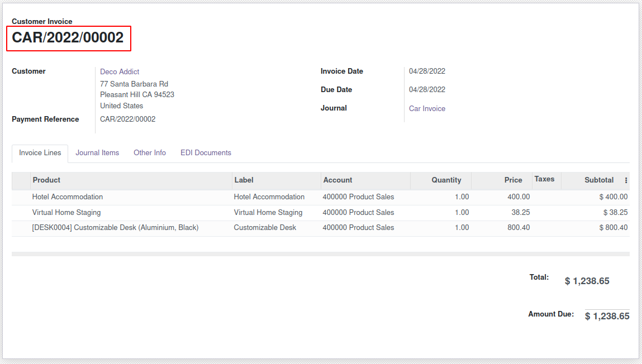642x364 pixels.
Task: Sort by the Subtotal column header
Action: pos(598,180)
